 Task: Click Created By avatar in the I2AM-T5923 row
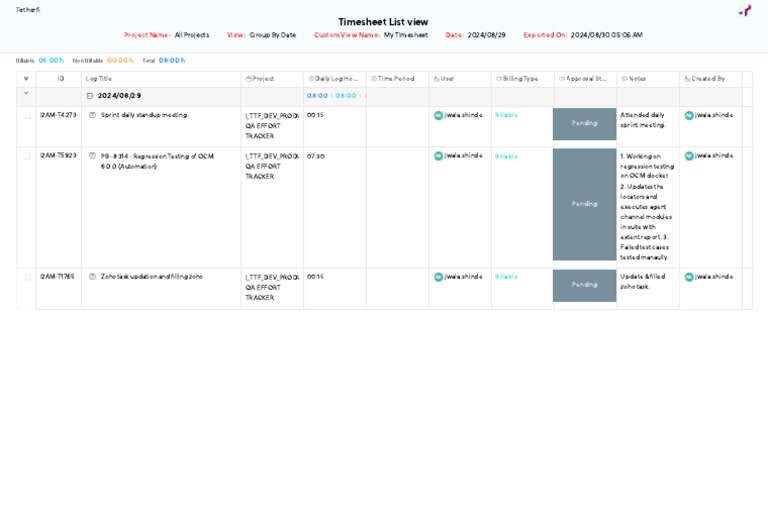pos(689,156)
